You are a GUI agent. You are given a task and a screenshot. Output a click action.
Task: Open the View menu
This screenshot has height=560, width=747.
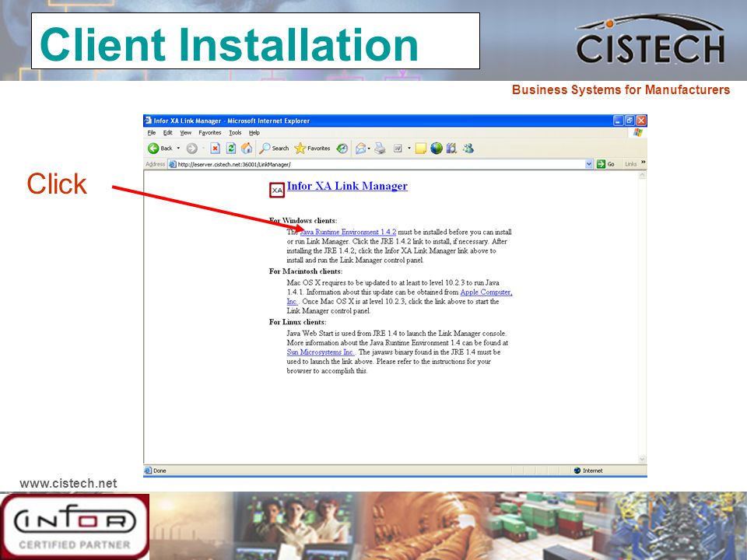click(185, 133)
